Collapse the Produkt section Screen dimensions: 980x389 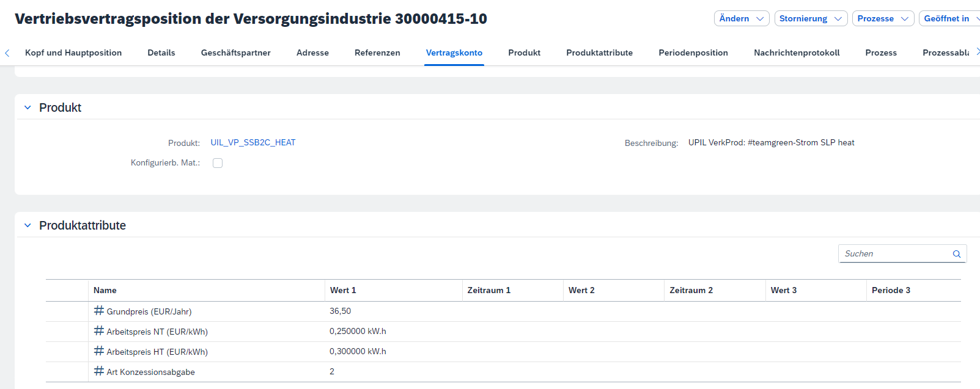point(28,107)
